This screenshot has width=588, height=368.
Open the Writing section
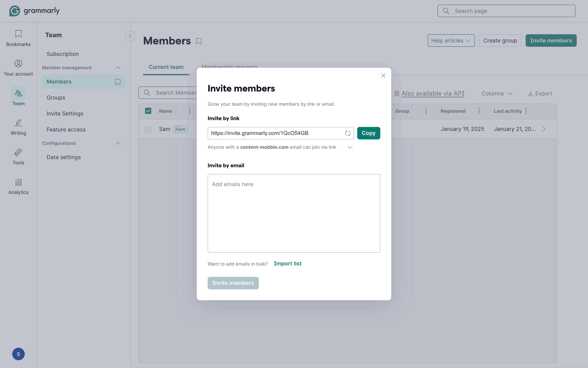coord(18,127)
